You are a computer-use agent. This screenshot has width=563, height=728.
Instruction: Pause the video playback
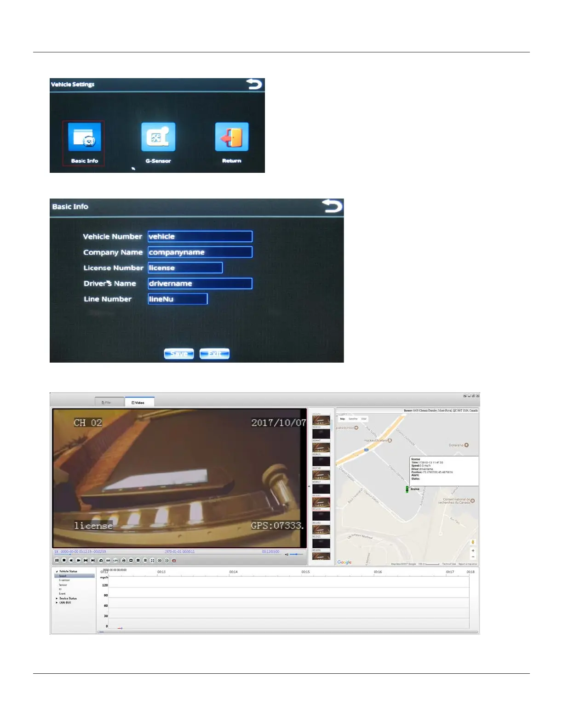[57, 560]
